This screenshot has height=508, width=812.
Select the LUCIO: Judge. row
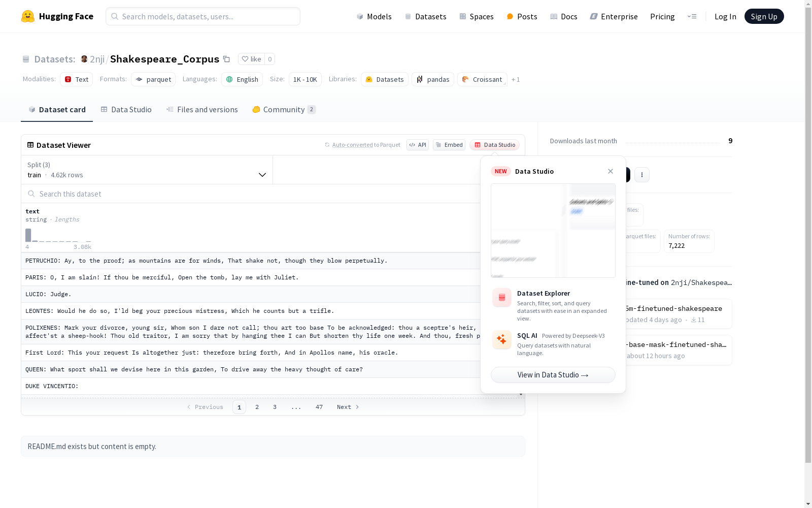(251, 294)
